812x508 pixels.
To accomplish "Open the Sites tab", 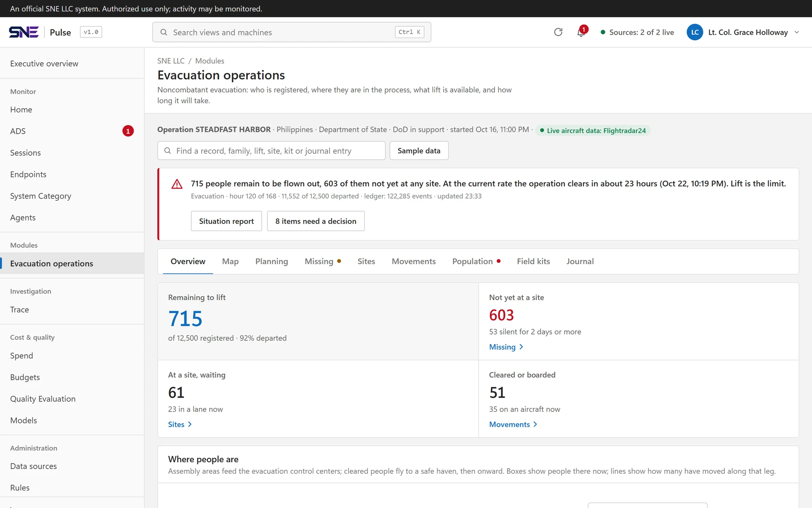I will coord(366,261).
